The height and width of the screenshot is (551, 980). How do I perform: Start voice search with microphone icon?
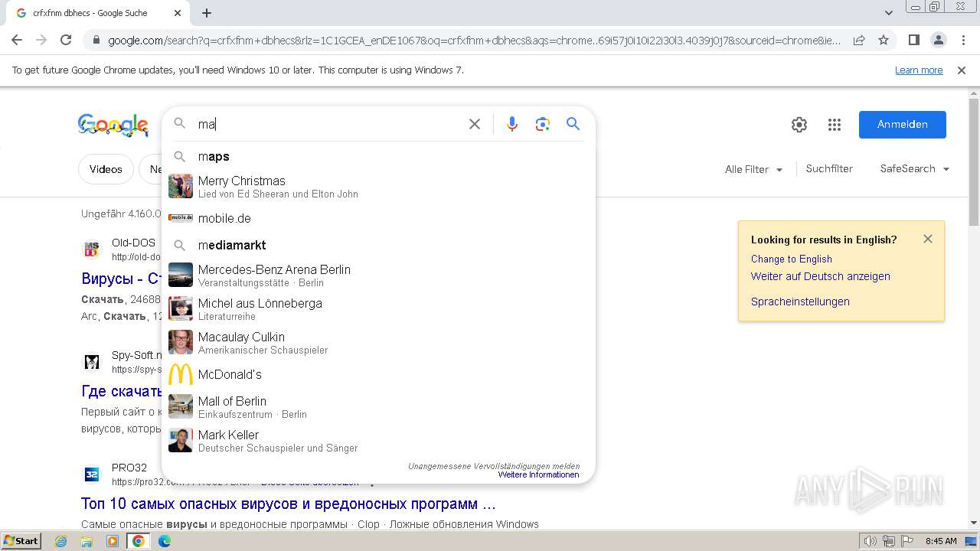[x=512, y=124]
